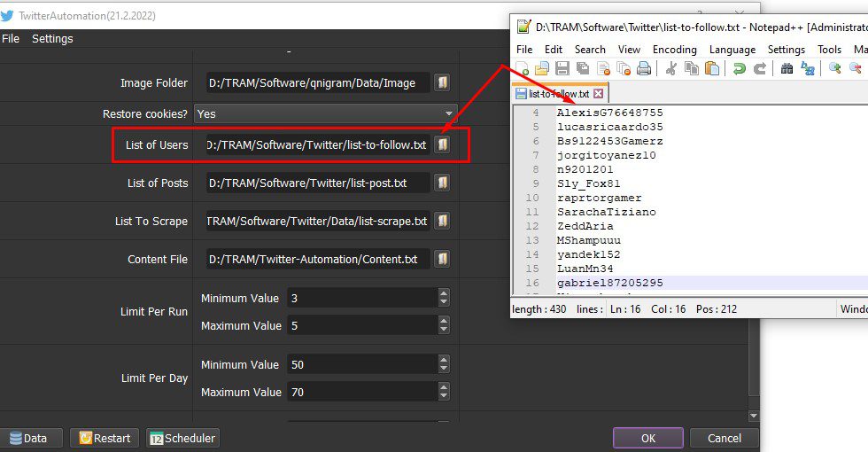868x452 pixels.
Task: Increase Limit Per Run Maximum Value
Action: (x=444, y=321)
